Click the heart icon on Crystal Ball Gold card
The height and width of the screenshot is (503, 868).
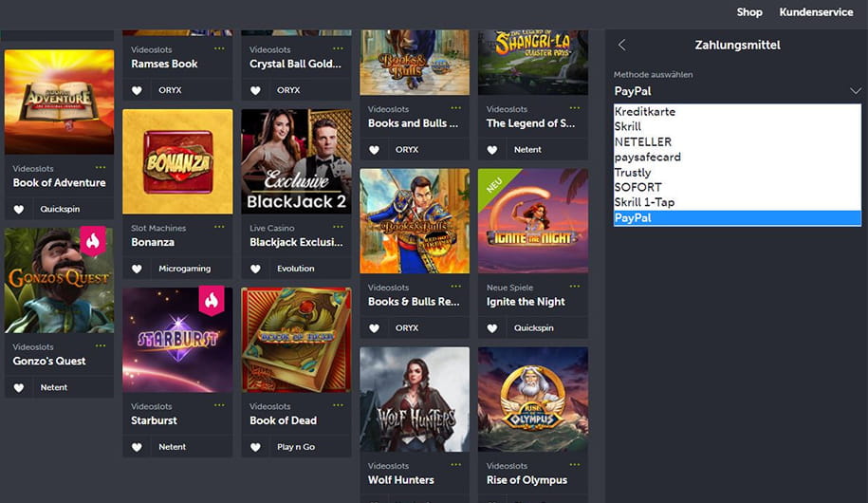click(x=255, y=90)
